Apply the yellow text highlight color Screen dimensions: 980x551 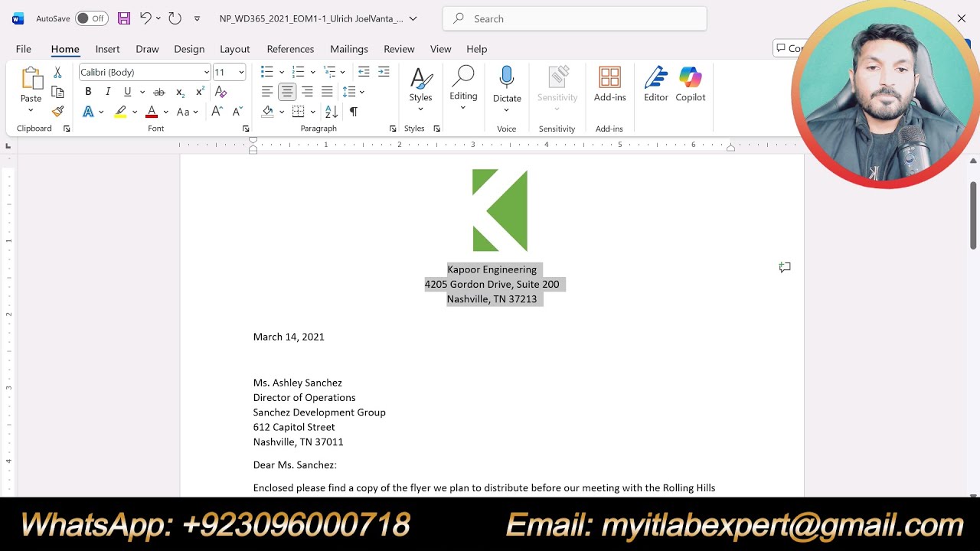click(x=120, y=112)
